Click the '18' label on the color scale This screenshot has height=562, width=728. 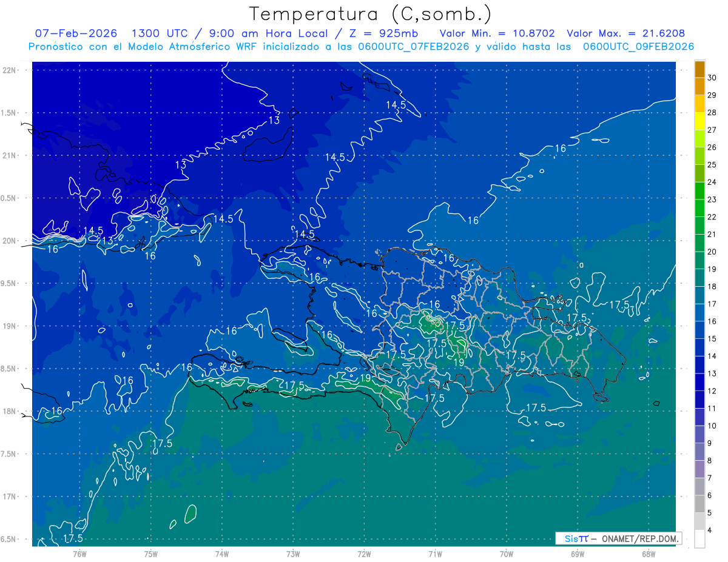tap(712, 286)
